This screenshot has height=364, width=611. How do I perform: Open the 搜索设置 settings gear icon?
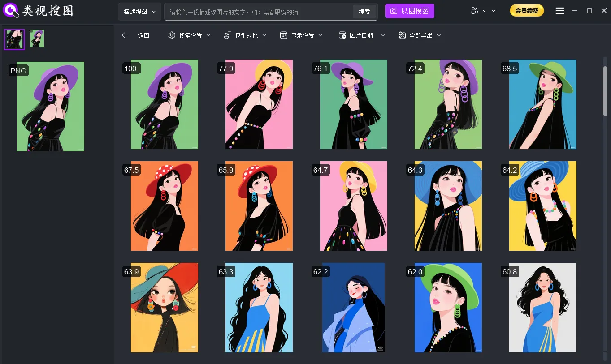pos(171,35)
